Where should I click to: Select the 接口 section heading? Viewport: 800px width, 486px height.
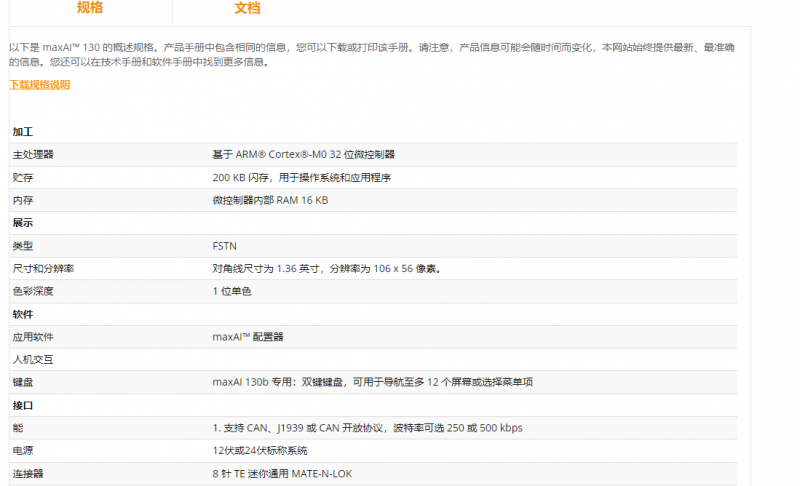coord(23,405)
